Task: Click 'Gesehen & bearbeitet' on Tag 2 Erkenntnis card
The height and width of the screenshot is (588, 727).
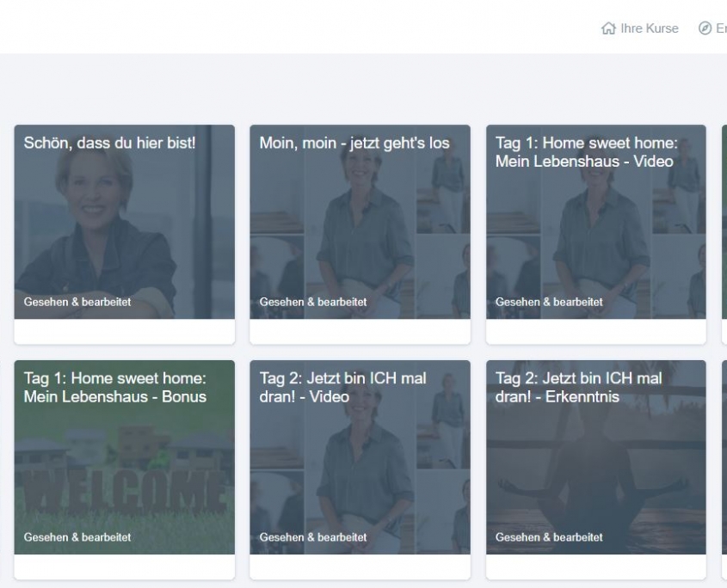Action: pyautogui.click(x=549, y=537)
